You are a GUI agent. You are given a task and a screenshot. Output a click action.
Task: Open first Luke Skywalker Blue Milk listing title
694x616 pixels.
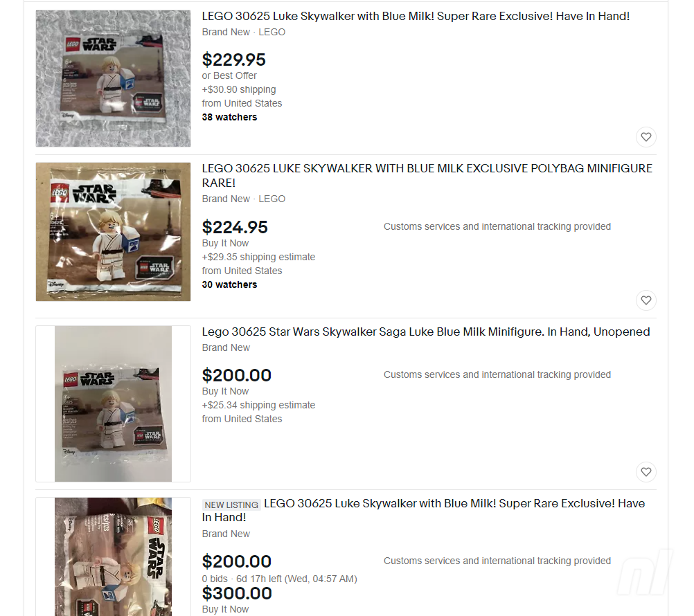click(x=416, y=17)
